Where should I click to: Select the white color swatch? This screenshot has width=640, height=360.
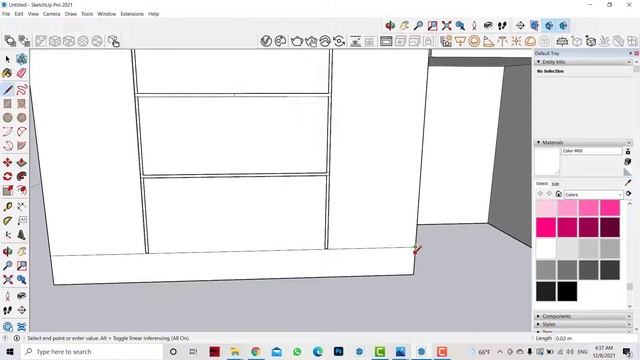[x=546, y=249]
